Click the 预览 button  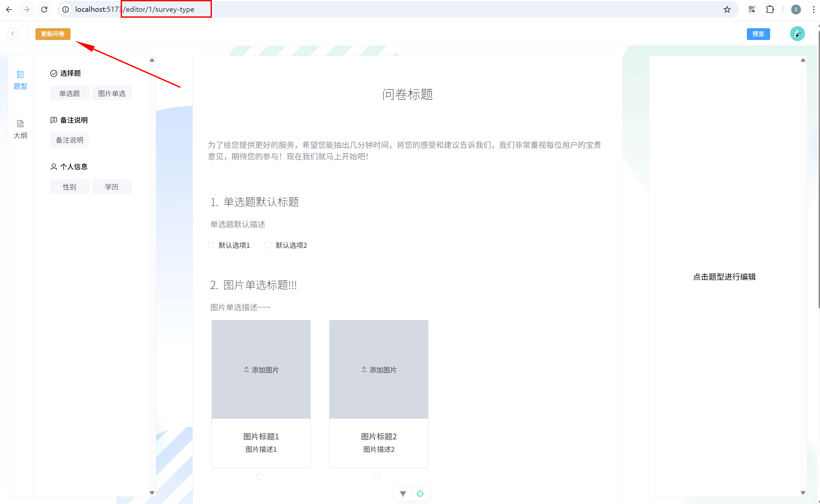click(x=758, y=34)
